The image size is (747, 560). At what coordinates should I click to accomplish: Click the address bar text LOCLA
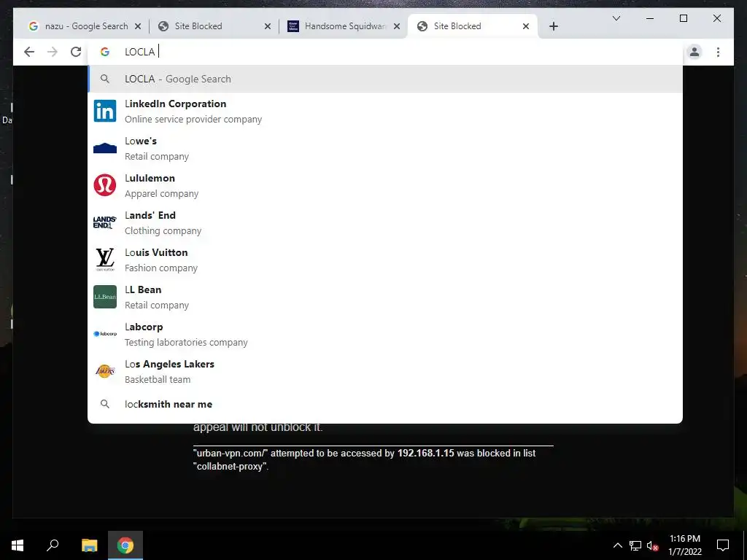pos(139,52)
